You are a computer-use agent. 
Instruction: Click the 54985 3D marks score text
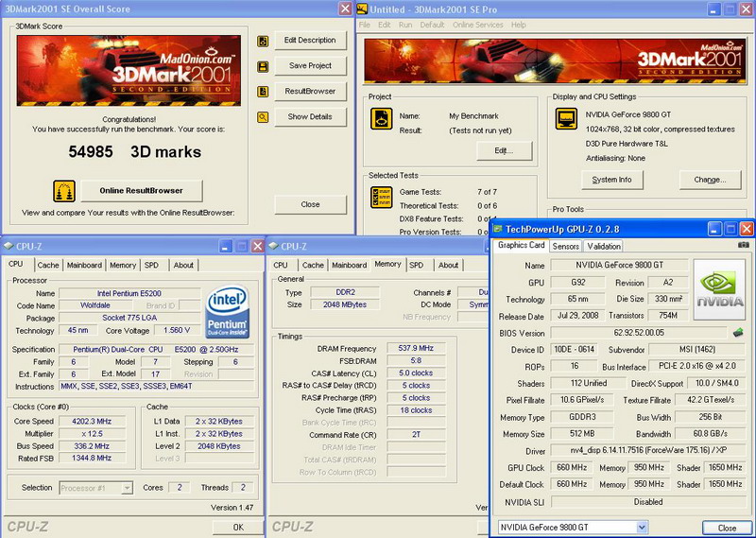[134, 152]
